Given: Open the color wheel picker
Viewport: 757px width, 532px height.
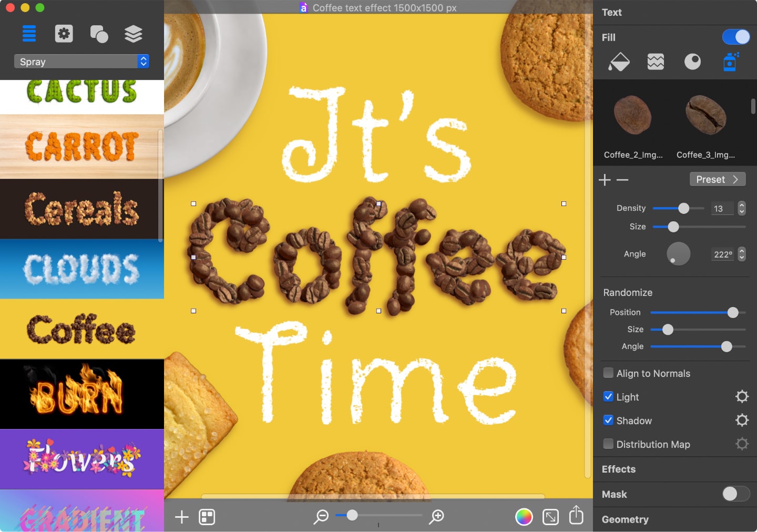Looking at the screenshot, I should 524,517.
